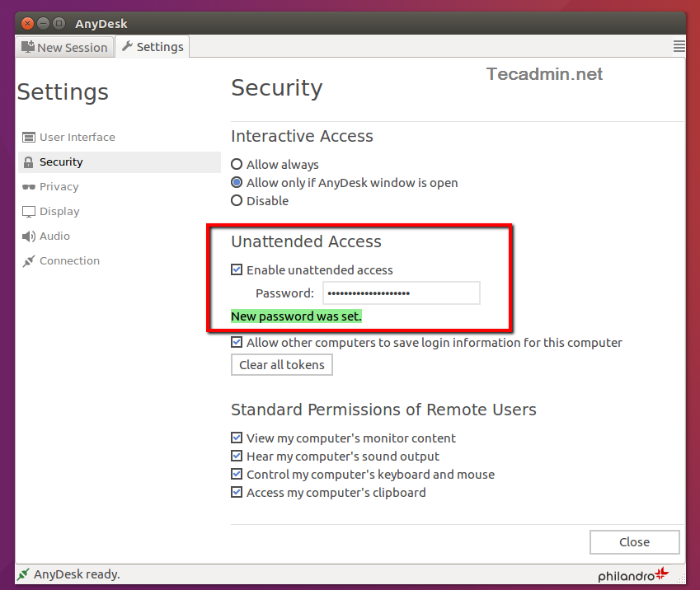The height and width of the screenshot is (590, 700).
Task: Toggle Allow other computers to save login information
Action: coord(237,342)
